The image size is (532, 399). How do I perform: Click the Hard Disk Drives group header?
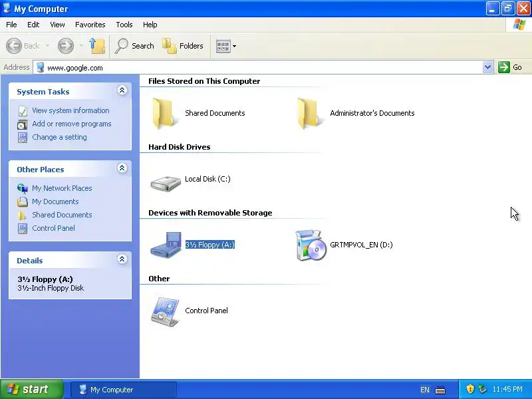coord(180,147)
